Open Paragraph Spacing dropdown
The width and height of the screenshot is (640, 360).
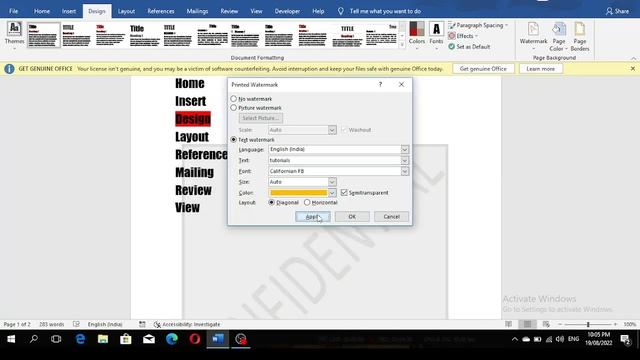478,25
